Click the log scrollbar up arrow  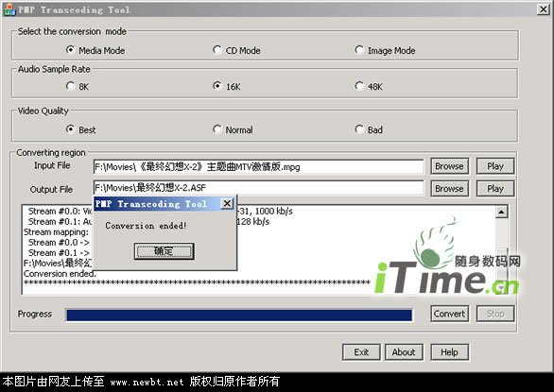501,212
